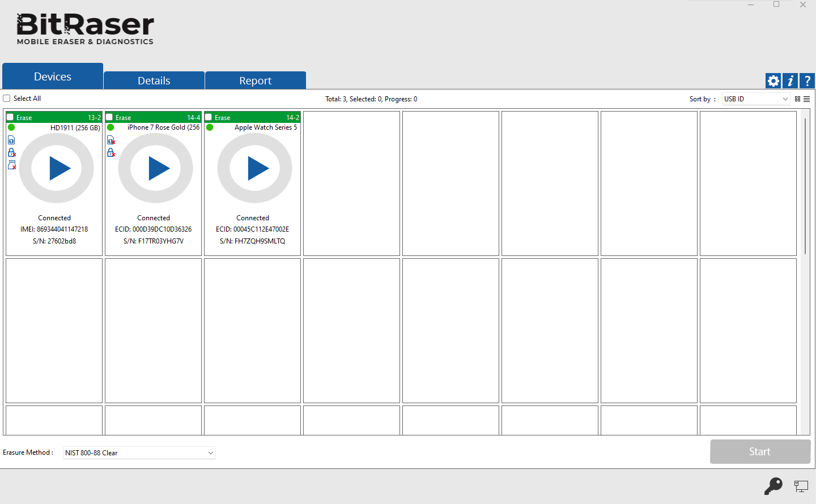Click green status dot on iPhone 7 device
The width and height of the screenshot is (816, 504).
tap(110, 127)
